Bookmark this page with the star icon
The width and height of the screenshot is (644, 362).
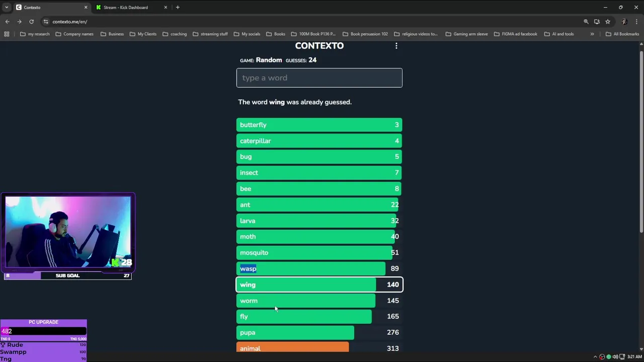click(608, 22)
